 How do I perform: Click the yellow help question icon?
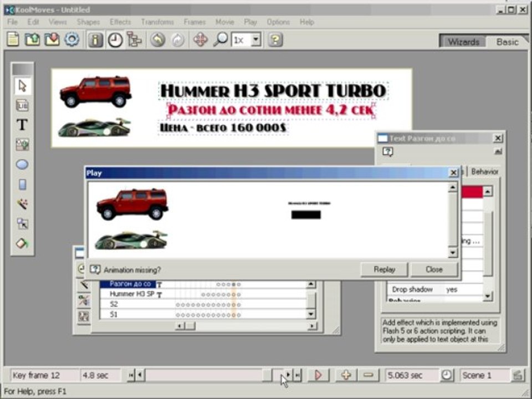point(275,40)
